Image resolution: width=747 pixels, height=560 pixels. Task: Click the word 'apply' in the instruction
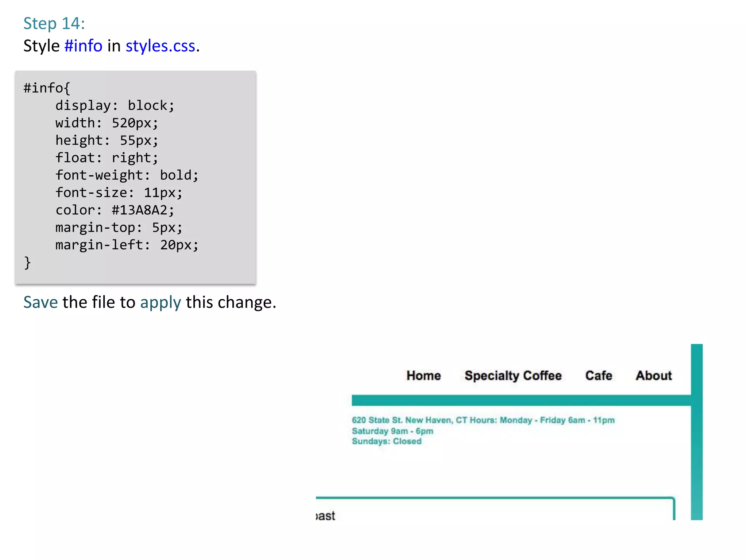pos(160,303)
